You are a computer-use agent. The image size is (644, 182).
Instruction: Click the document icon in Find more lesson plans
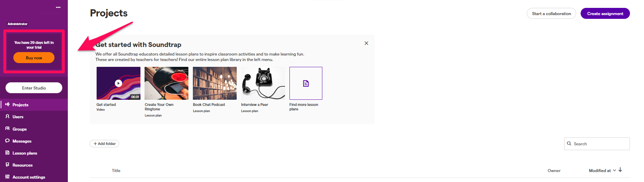[x=306, y=83]
